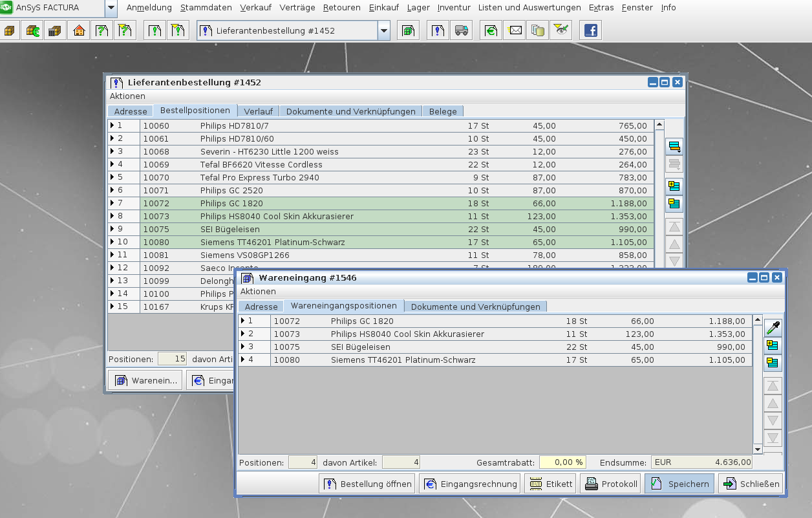The width and height of the screenshot is (812, 518).
Task: Click the delivery truck toolbar icon
Action: 461,30
